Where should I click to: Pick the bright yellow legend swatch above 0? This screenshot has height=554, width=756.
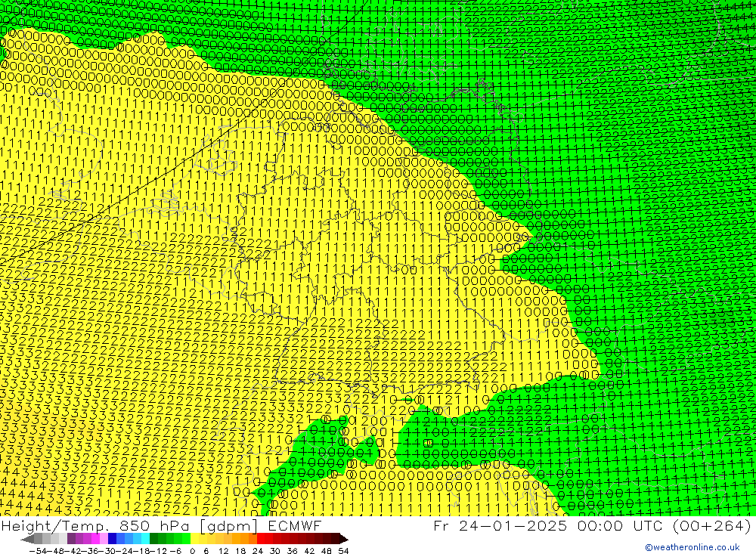coord(194,539)
